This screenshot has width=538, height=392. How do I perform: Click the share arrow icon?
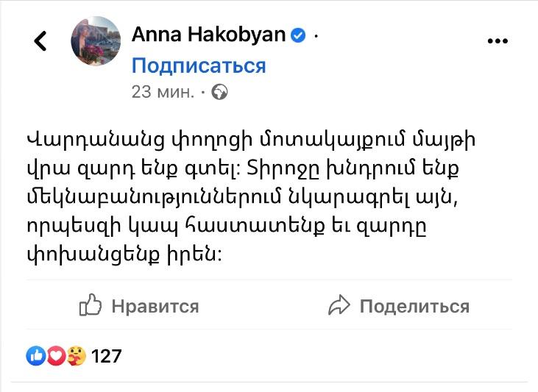coord(339,305)
